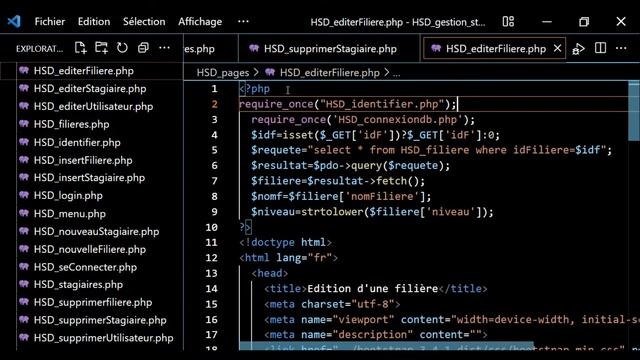
Task: Open HSD_nouvelleFiliere.php in explorer
Action: (91, 249)
